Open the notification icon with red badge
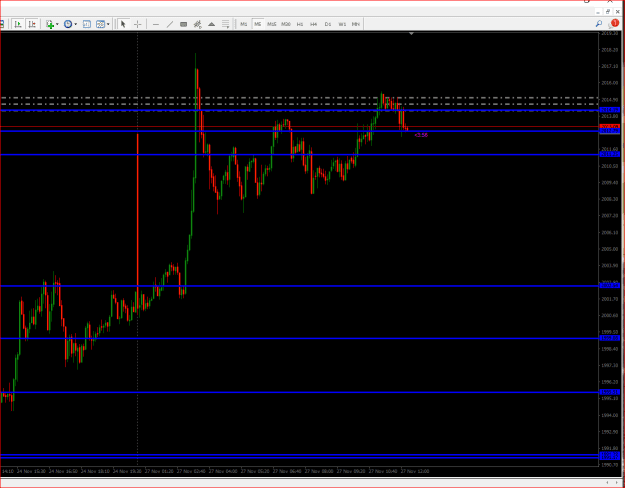625x488 pixels. [614, 24]
